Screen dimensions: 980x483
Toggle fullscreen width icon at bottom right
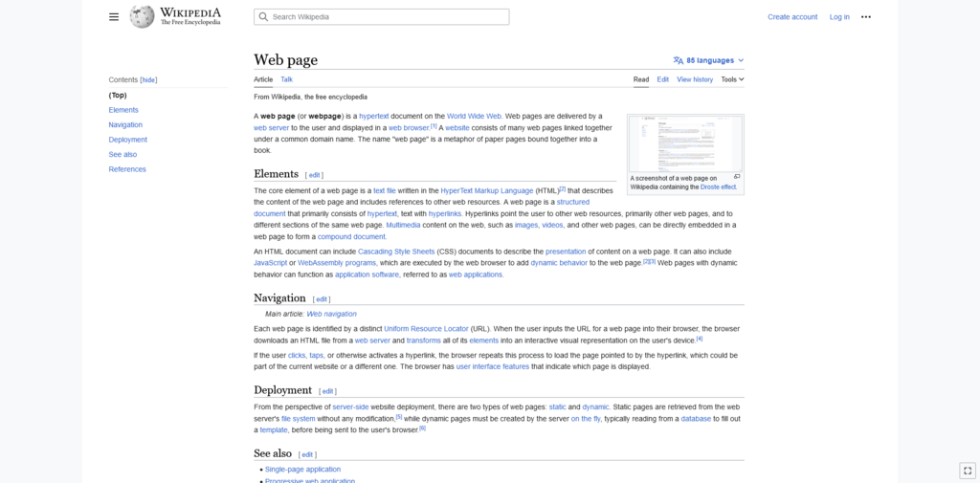tap(967, 471)
